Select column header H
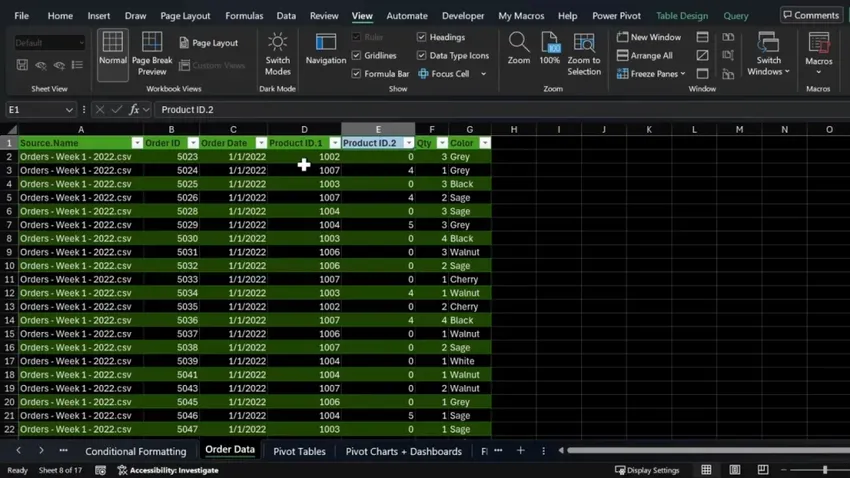The image size is (850, 478). [513, 130]
